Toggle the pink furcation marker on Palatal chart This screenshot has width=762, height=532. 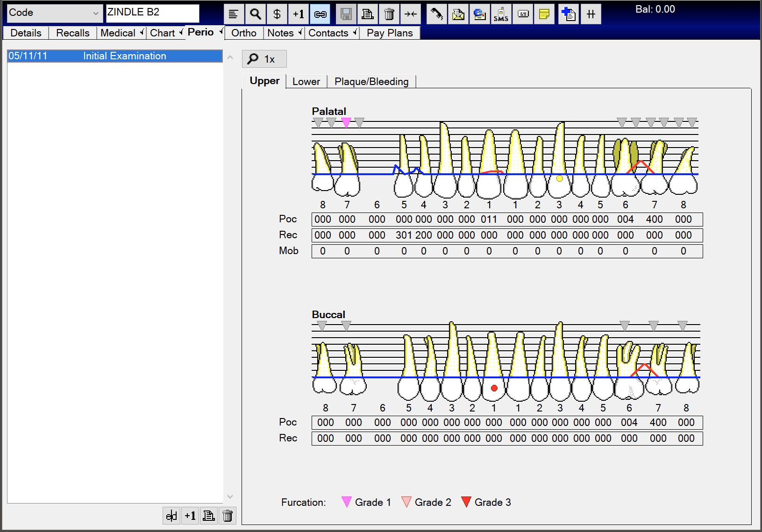[x=346, y=122]
